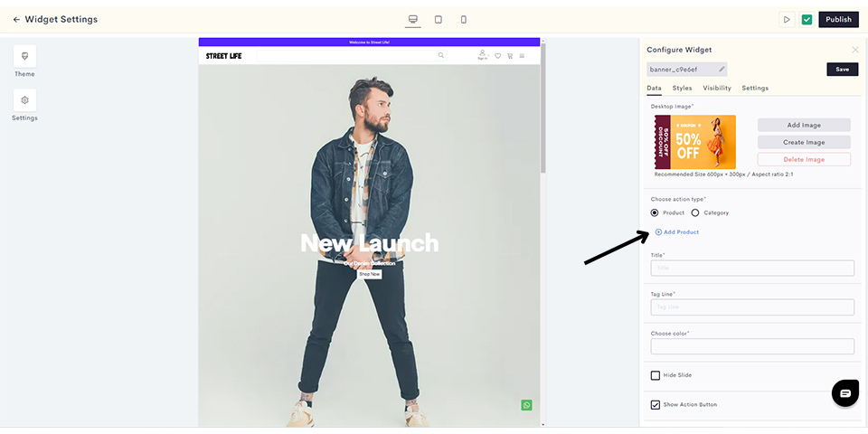Click the widget name field banner_c9e6ef
Screen dimensions: 868x434
click(686, 70)
